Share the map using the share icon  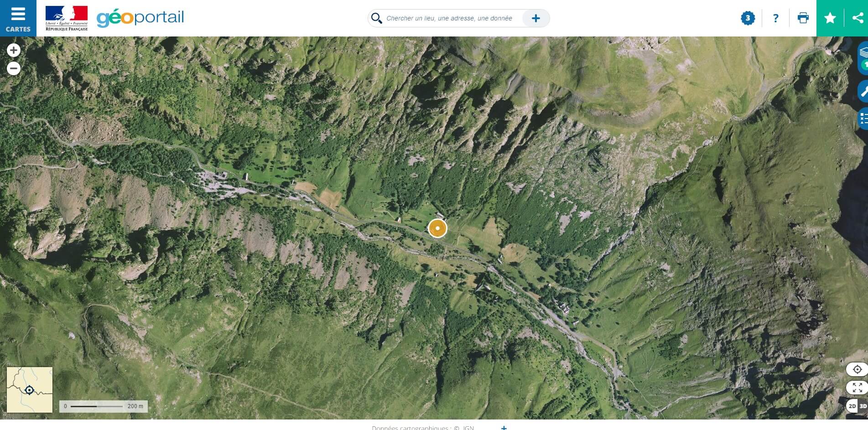click(858, 18)
